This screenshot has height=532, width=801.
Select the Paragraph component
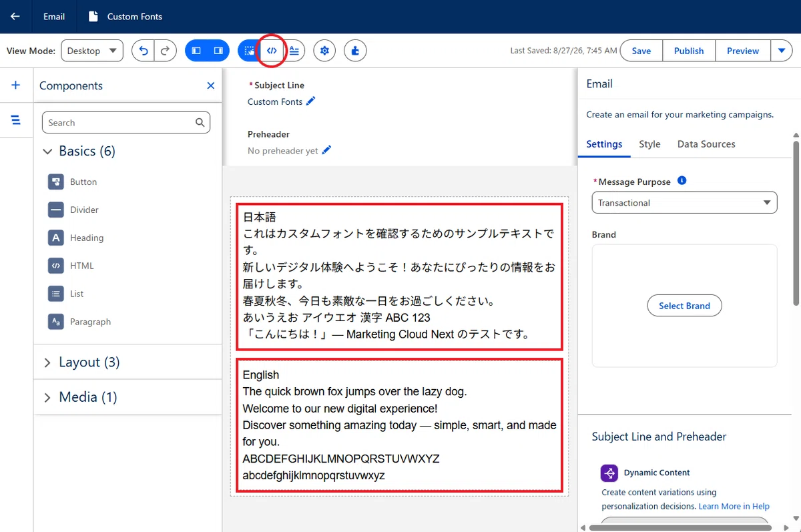[x=79, y=322]
